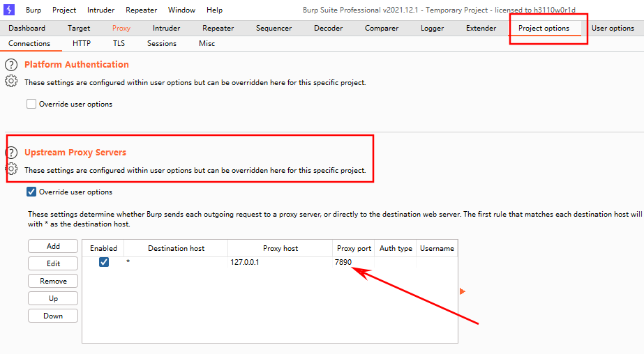
Task: Open Upstream Proxy Servers help question icon
Action: click(x=11, y=153)
